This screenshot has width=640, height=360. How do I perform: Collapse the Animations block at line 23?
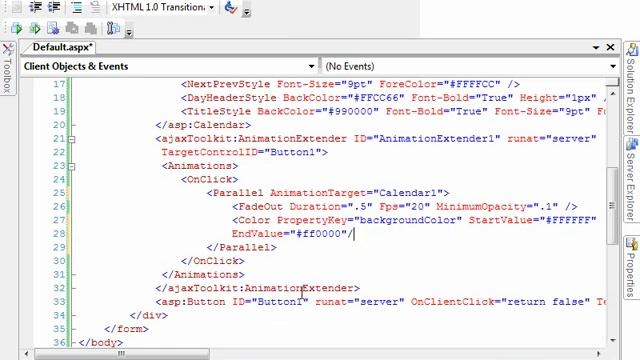(x=72, y=167)
